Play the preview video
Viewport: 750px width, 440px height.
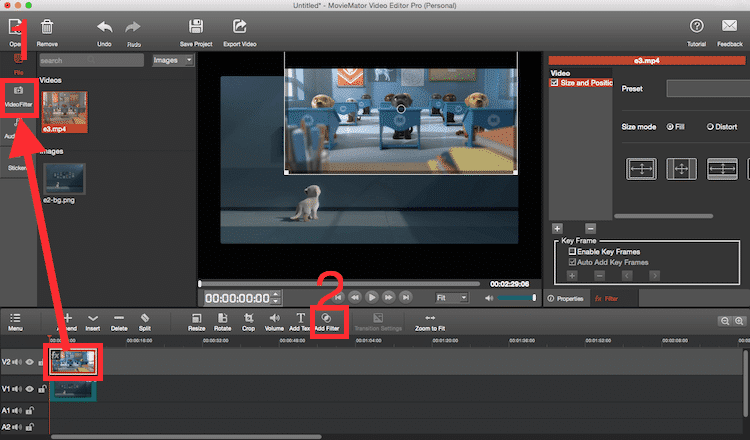pos(372,297)
